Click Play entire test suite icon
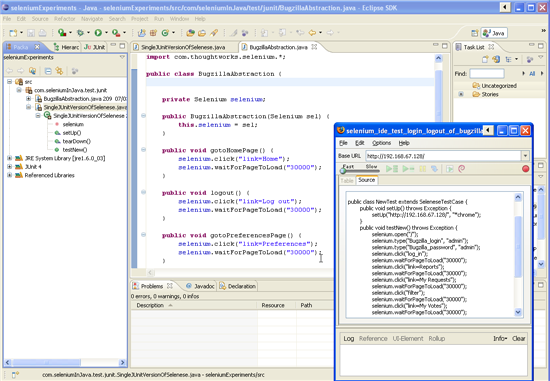This screenshot has width=550, height=381. point(392,169)
